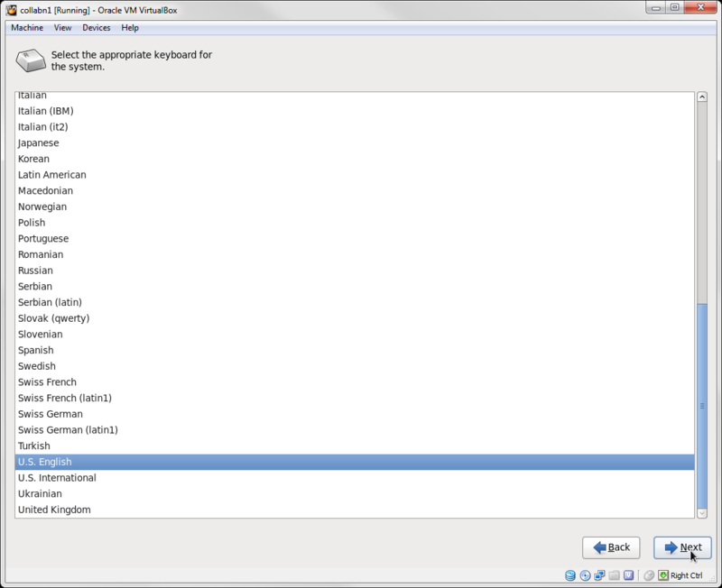Screen dimensions: 722x588
Task: Select the Serbian (latin) keyboard
Action: click(355, 302)
